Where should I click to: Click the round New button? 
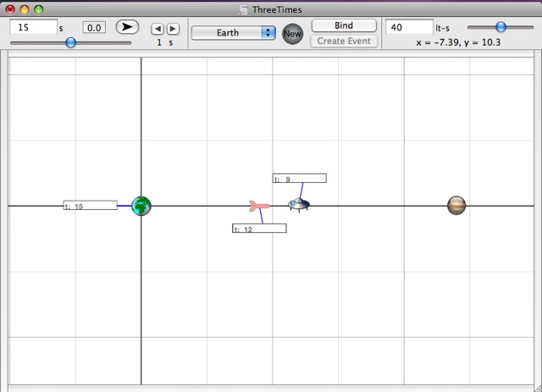pos(293,34)
